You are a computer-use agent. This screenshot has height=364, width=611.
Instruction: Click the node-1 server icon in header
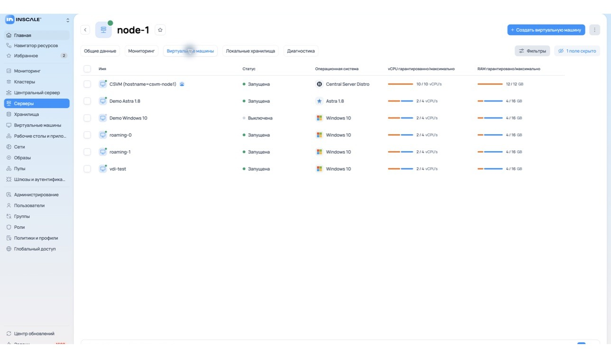(103, 30)
